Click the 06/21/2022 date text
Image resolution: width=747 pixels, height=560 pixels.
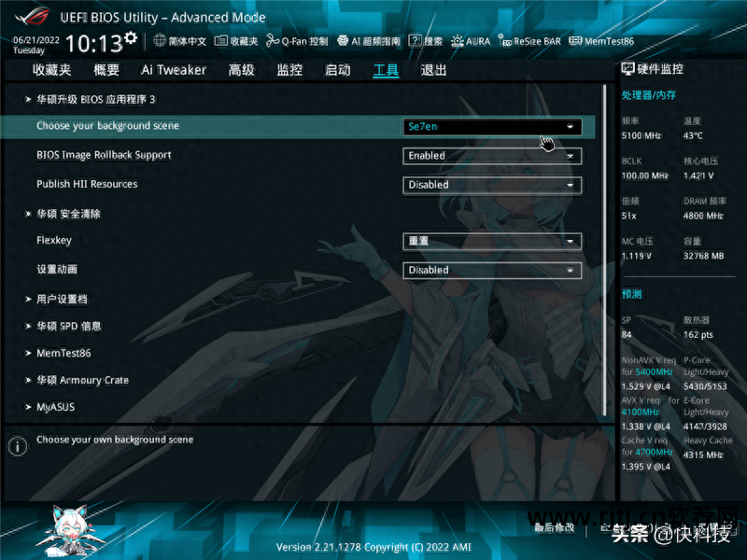coord(36,40)
